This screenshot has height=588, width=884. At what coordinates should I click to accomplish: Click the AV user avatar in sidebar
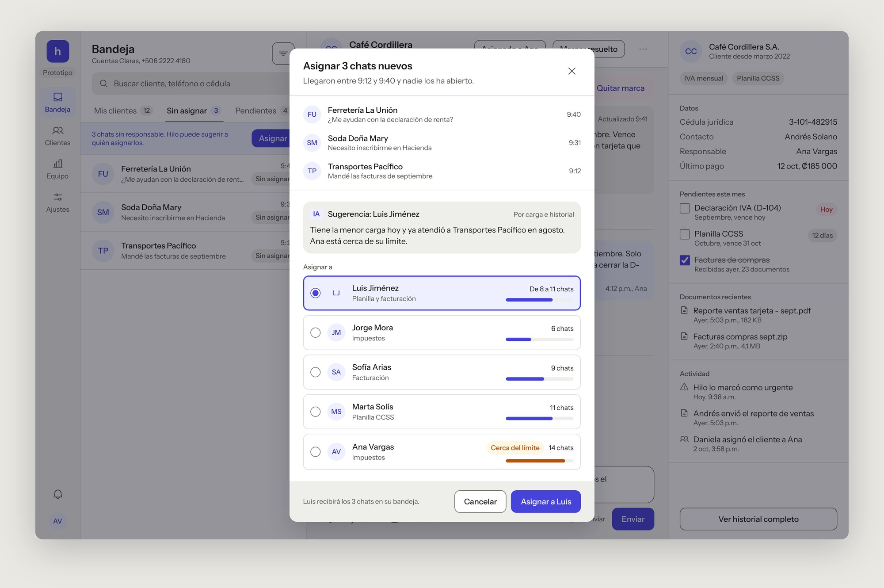point(57,521)
